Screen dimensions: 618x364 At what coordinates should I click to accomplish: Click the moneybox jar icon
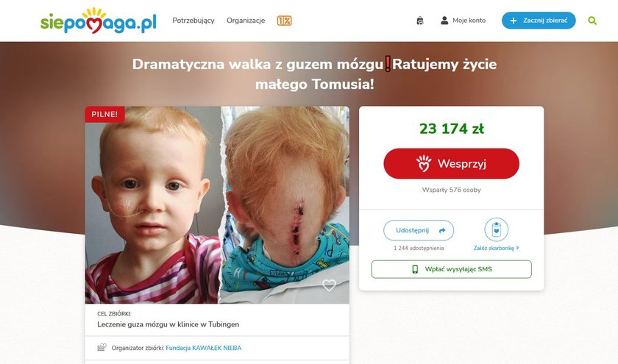coord(496,229)
